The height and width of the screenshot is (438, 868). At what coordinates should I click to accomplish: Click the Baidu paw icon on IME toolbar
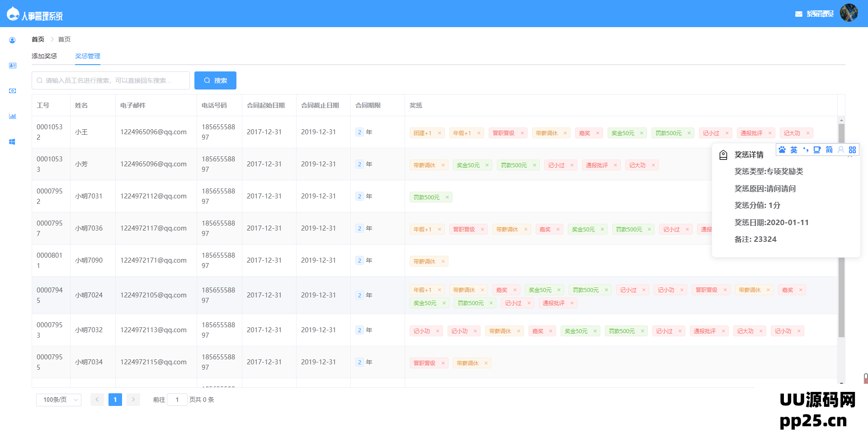coord(782,150)
